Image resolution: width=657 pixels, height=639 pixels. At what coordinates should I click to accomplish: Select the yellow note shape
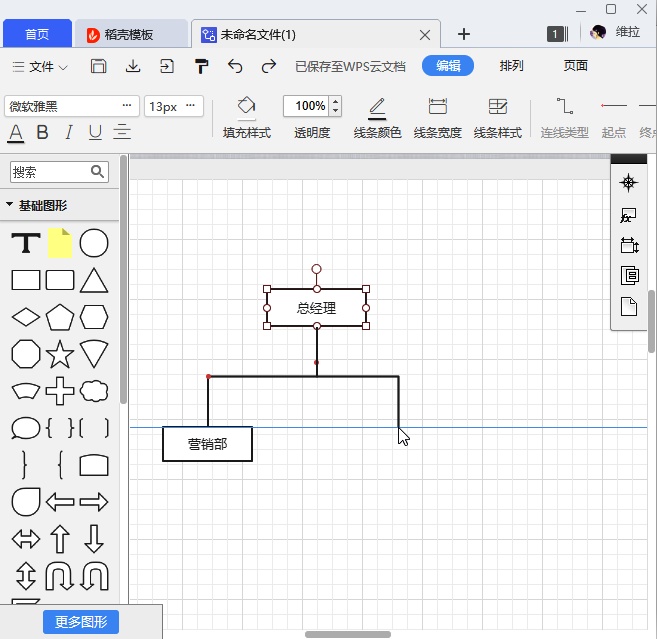59,243
